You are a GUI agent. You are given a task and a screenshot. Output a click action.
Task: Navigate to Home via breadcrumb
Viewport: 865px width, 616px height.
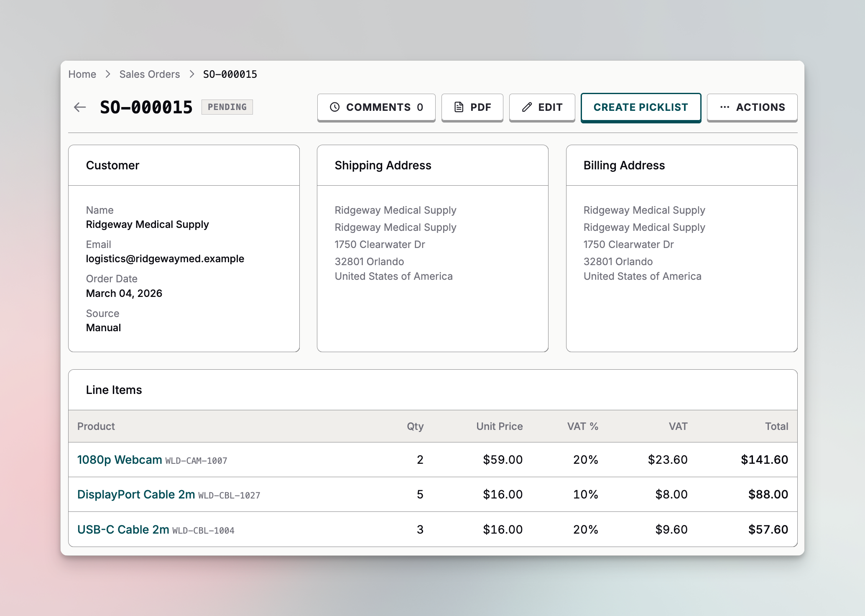click(82, 74)
